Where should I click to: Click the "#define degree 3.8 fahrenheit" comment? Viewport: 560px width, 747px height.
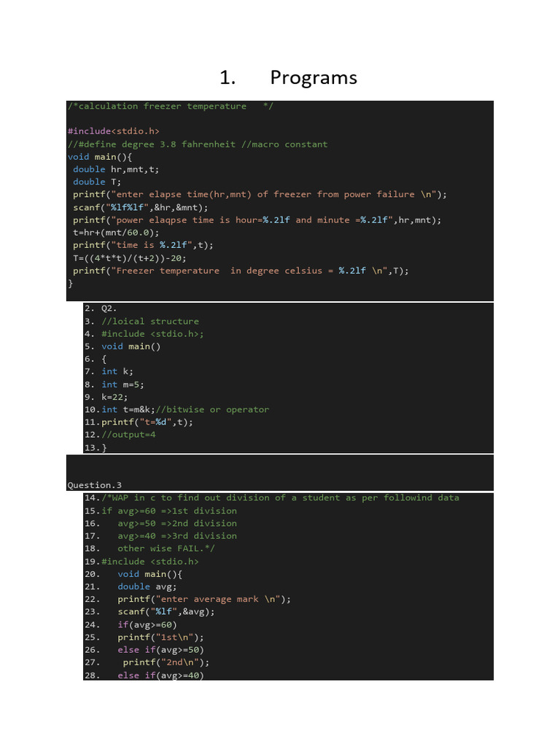(x=197, y=144)
